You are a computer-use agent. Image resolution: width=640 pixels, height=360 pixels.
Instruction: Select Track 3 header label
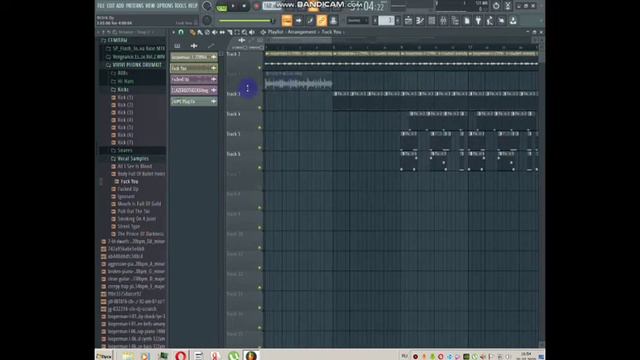233,94
